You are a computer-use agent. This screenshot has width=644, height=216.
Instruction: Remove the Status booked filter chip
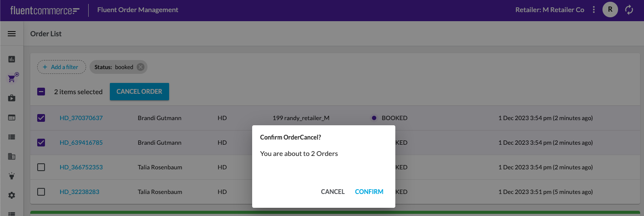(140, 67)
